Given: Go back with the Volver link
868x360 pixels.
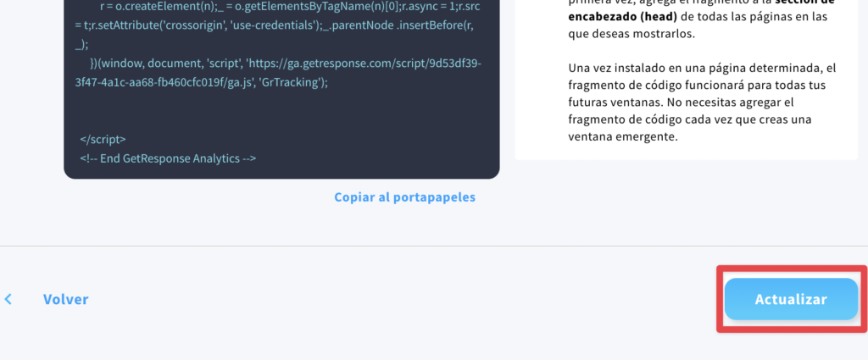Looking at the screenshot, I should [66, 299].
